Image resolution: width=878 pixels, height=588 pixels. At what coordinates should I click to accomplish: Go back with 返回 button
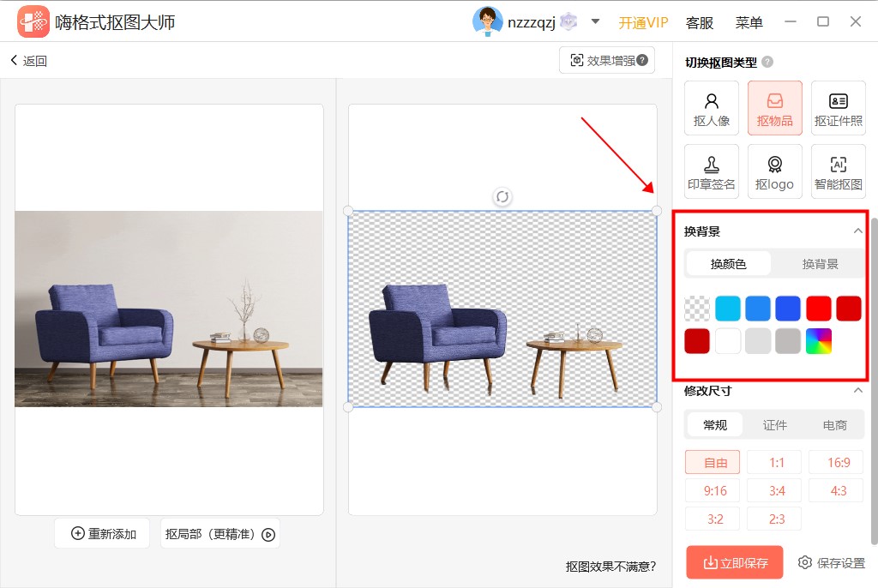28,61
